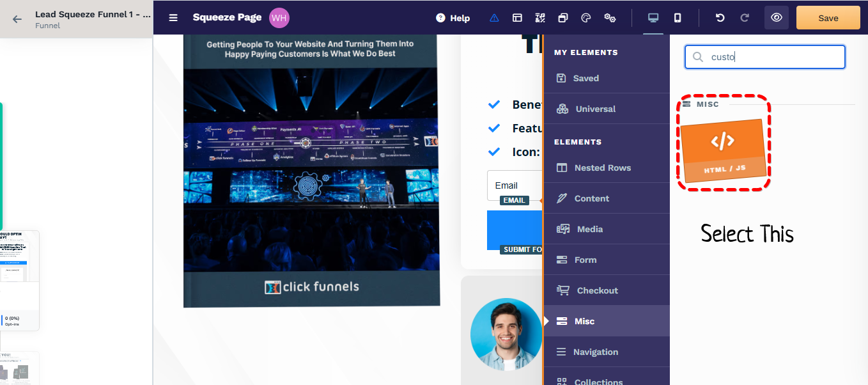Toggle preview with the eye icon

(x=776, y=18)
